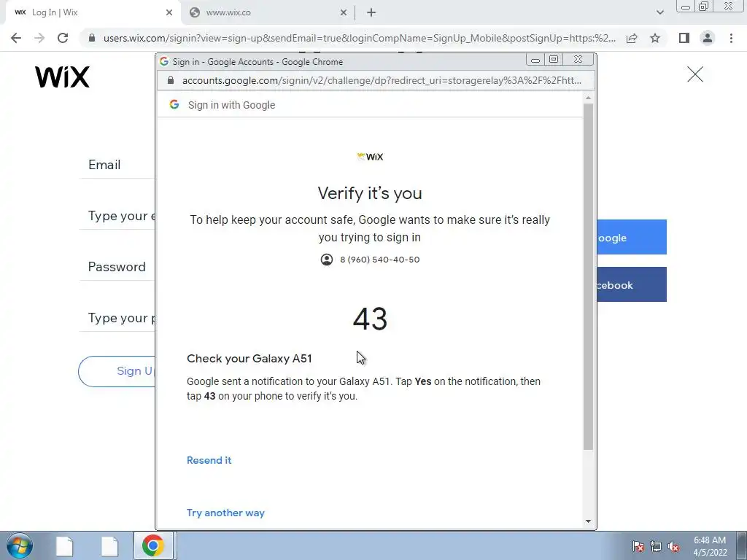Click the account chip 8 (960) 540-40-50
This screenshot has height=560, width=747.
tap(370, 260)
